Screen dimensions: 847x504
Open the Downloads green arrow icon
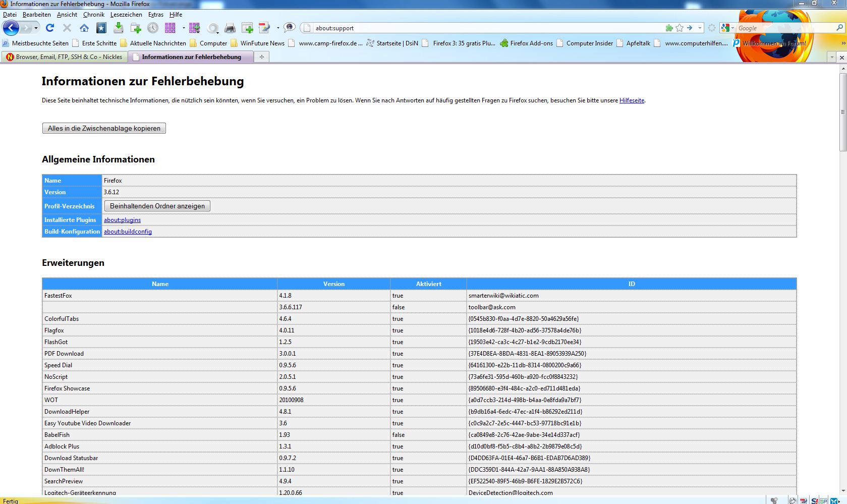point(119,28)
